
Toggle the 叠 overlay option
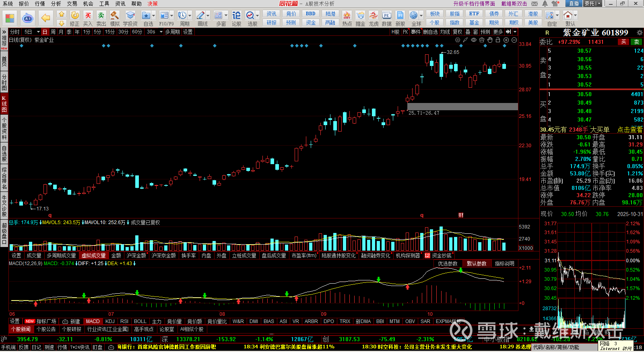pos(468,32)
